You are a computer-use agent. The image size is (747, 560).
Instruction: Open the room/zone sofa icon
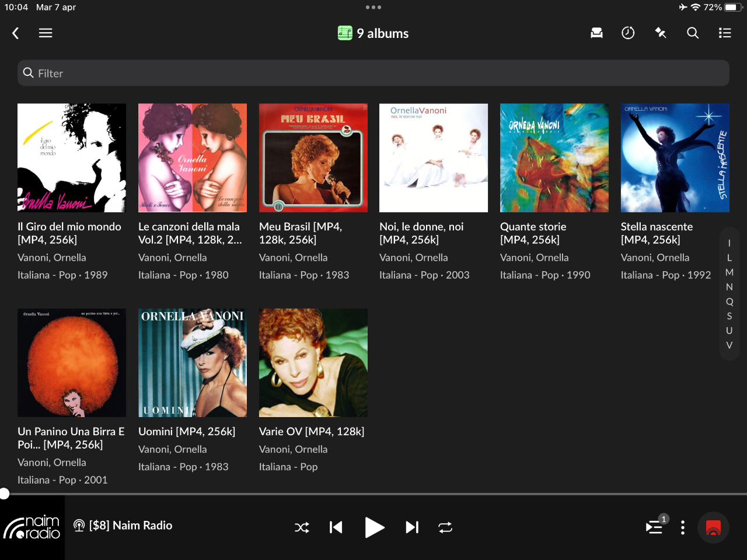pyautogui.click(x=596, y=33)
